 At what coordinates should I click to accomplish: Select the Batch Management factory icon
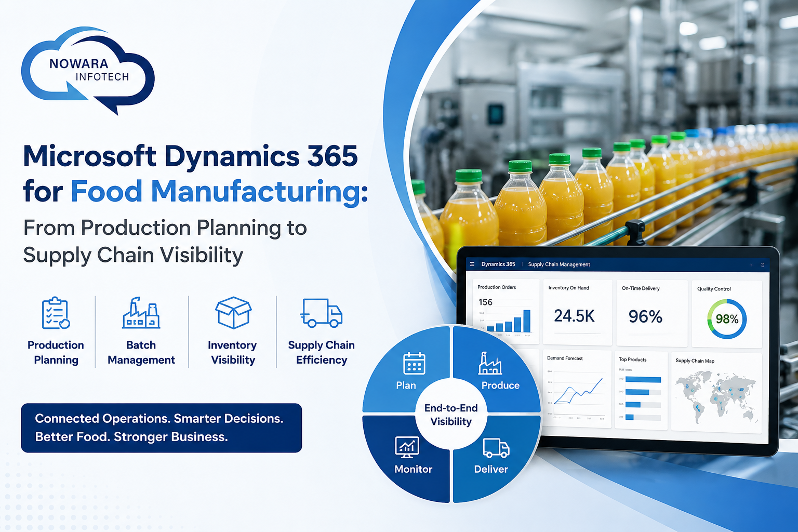141,313
